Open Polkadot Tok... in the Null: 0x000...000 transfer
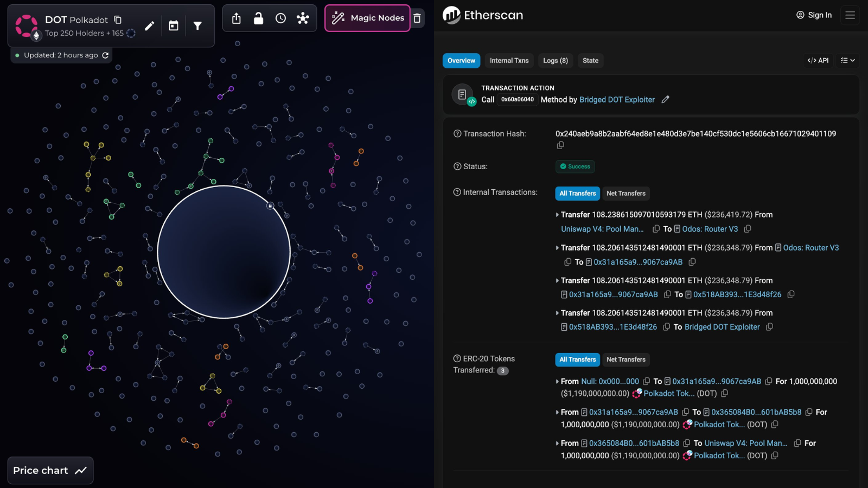 (x=669, y=394)
